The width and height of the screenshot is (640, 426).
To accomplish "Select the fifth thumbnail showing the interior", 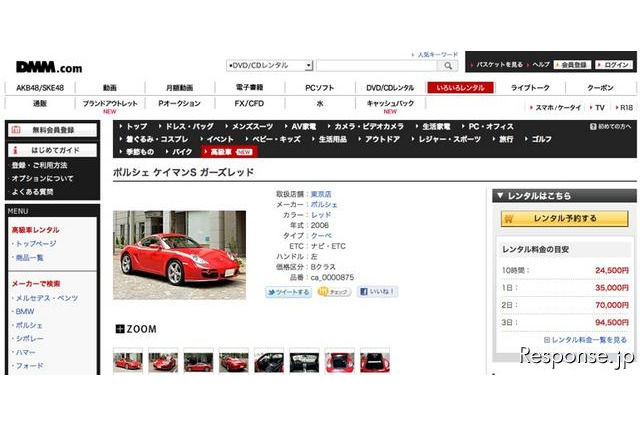I will 269,361.
